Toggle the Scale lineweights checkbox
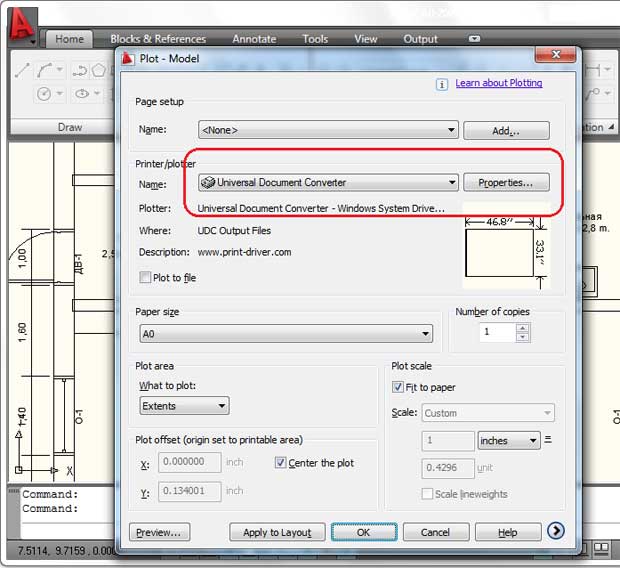Image resolution: width=620 pixels, height=568 pixels. coord(427,494)
